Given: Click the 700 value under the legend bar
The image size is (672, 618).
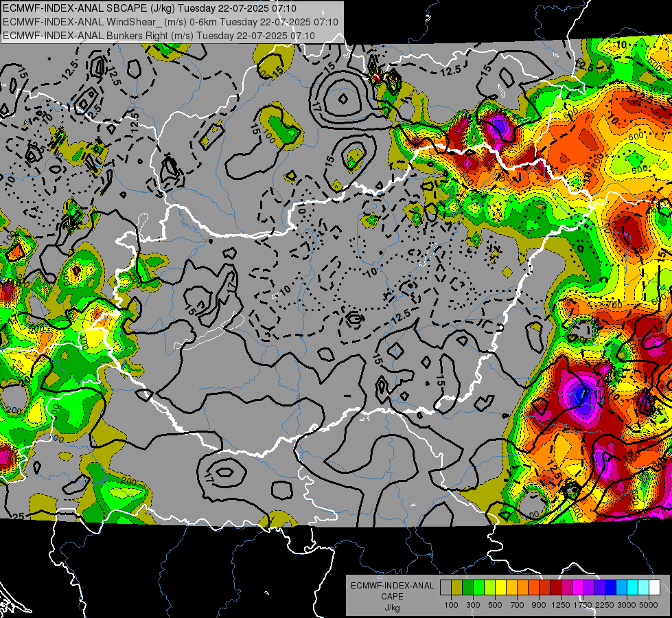Looking at the screenshot, I should (x=518, y=605).
